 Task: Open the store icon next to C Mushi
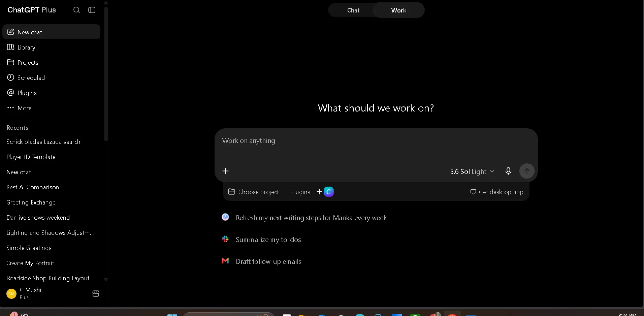click(x=96, y=294)
